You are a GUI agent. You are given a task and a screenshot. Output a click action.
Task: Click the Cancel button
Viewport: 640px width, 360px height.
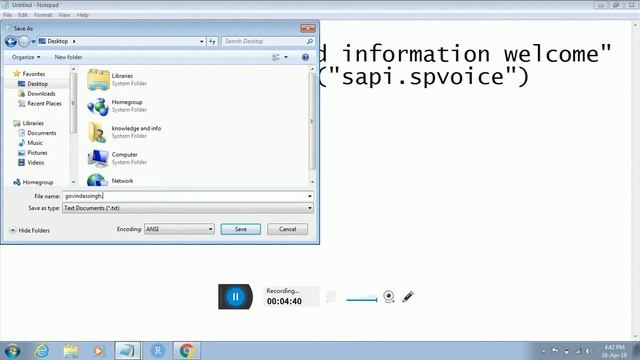[287, 229]
